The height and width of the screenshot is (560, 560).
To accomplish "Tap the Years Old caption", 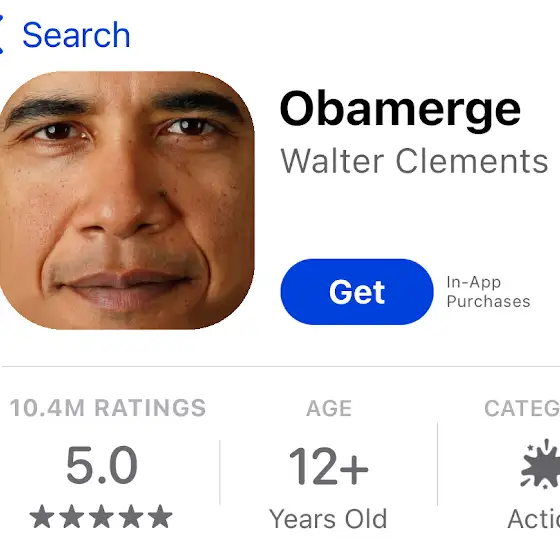I will pos(328,519).
